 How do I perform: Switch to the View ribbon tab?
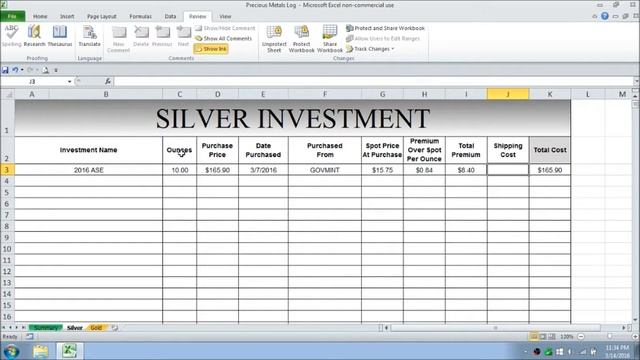point(225,16)
